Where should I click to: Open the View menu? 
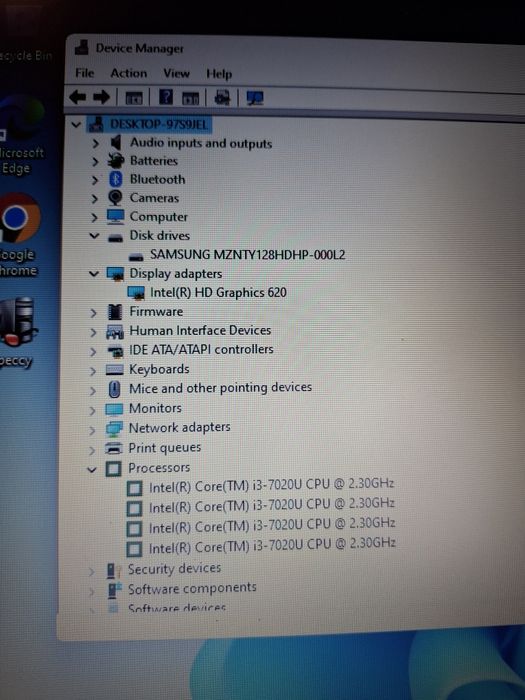(x=176, y=73)
